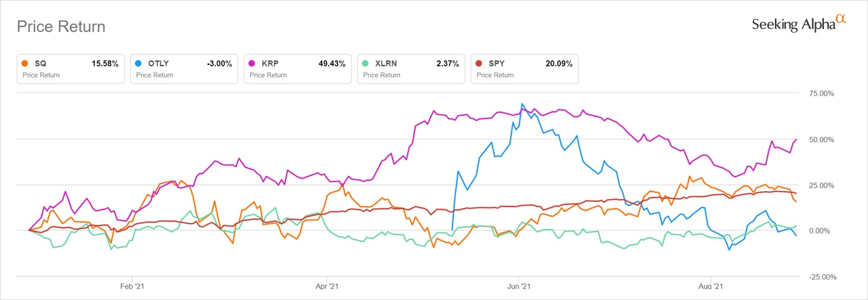Toggle the SQ price return card
The height and width of the screenshot is (300, 868).
(71, 68)
